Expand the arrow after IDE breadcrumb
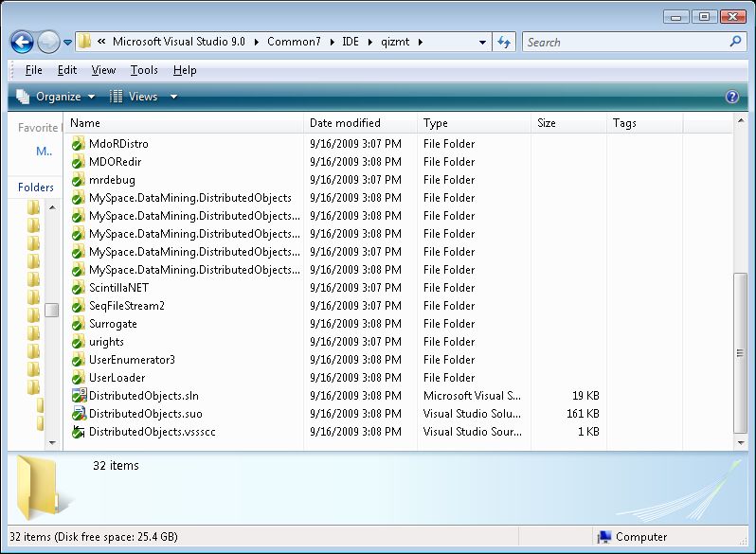Viewport: 756px width, 554px height. (x=369, y=42)
